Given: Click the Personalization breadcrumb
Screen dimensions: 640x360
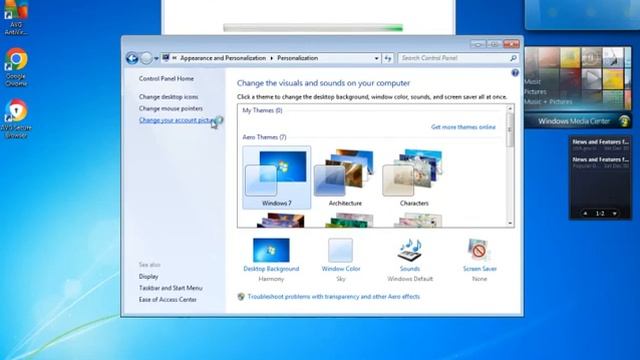Looking at the screenshot, I should click(298, 58).
